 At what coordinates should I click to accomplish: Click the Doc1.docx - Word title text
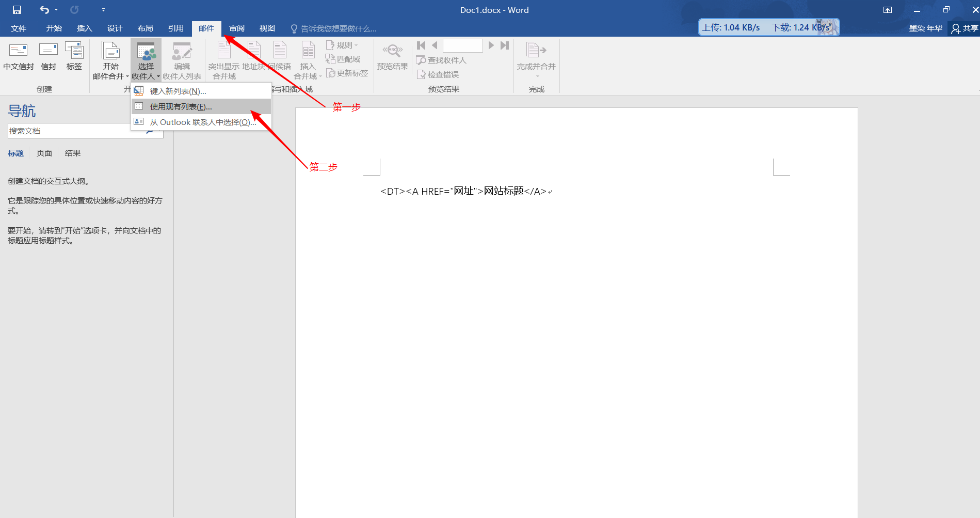tap(494, 10)
